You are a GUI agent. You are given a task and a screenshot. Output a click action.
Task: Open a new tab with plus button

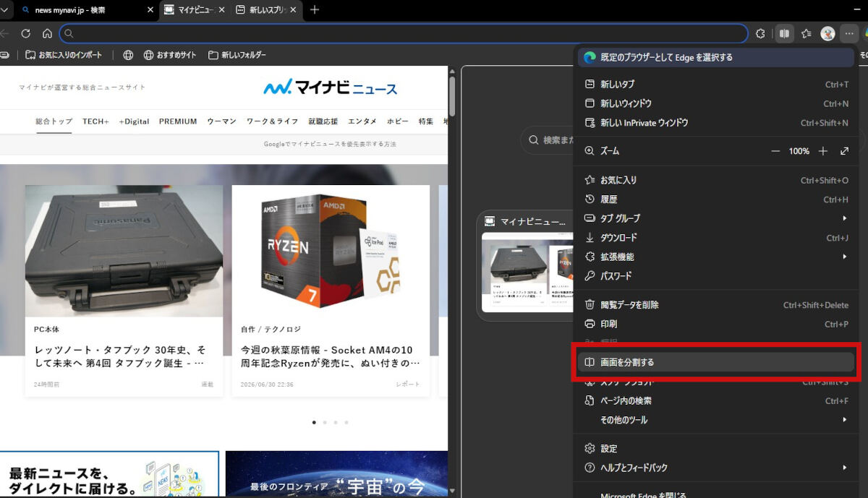314,10
